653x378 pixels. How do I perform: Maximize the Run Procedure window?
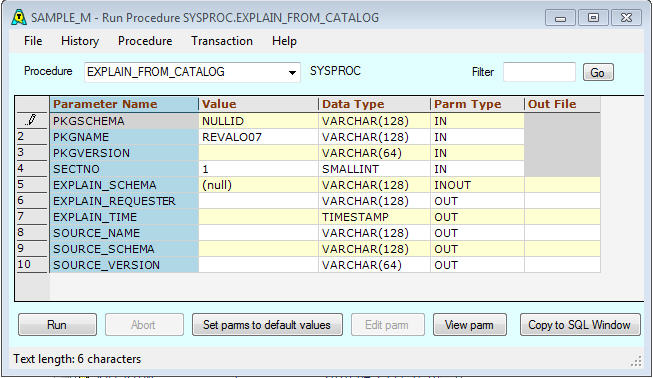593,18
